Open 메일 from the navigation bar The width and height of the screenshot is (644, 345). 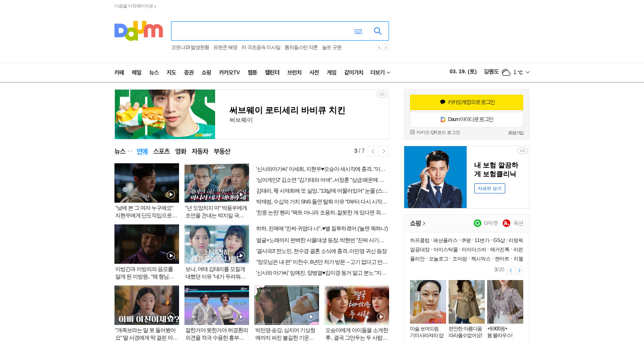(137, 72)
